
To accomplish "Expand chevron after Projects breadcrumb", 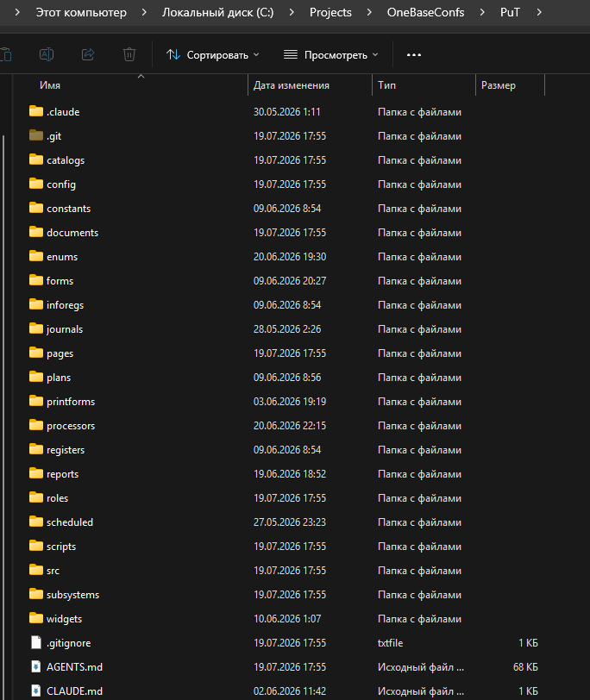I will click(x=369, y=12).
